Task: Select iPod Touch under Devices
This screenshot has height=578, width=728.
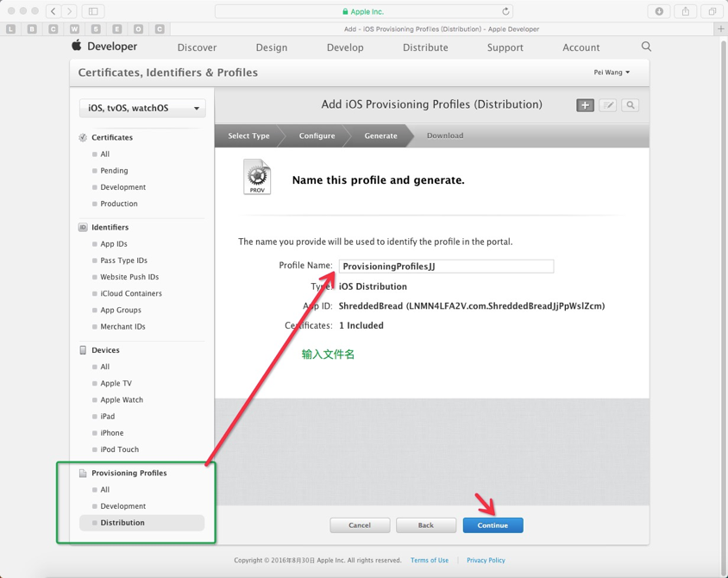Action: tap(119, 449)
